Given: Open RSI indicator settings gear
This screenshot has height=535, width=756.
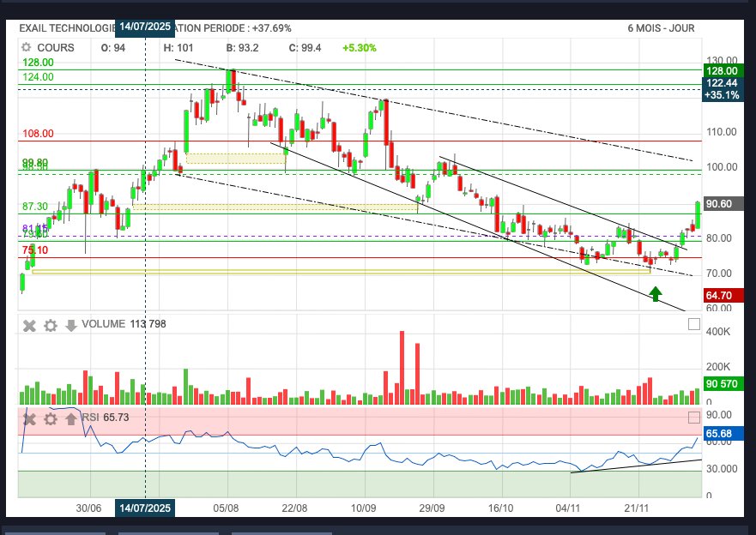Looking at the screenshot, I should [51, 418].
